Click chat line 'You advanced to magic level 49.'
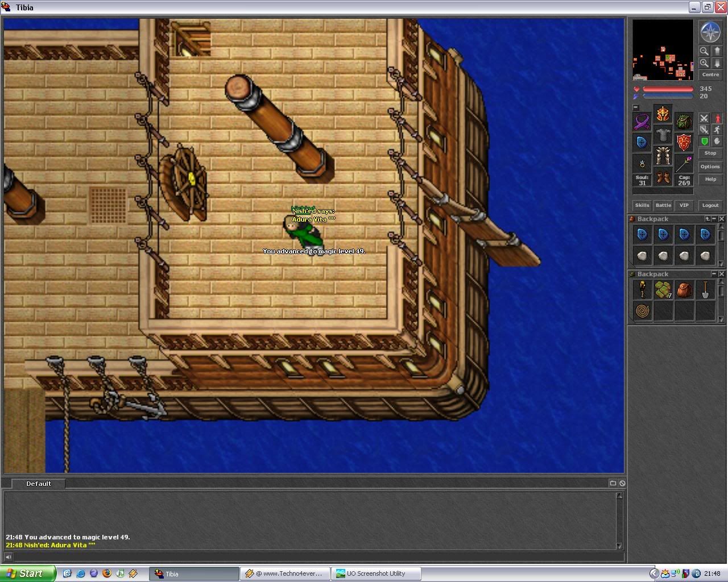 pos(68,537)
